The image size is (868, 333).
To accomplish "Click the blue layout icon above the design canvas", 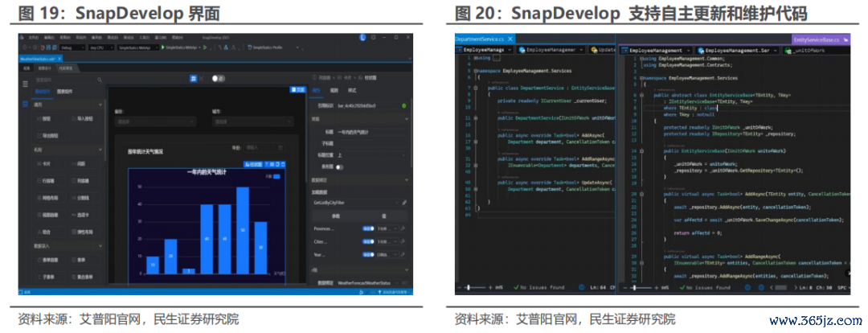I will click(x=193, y=79).
